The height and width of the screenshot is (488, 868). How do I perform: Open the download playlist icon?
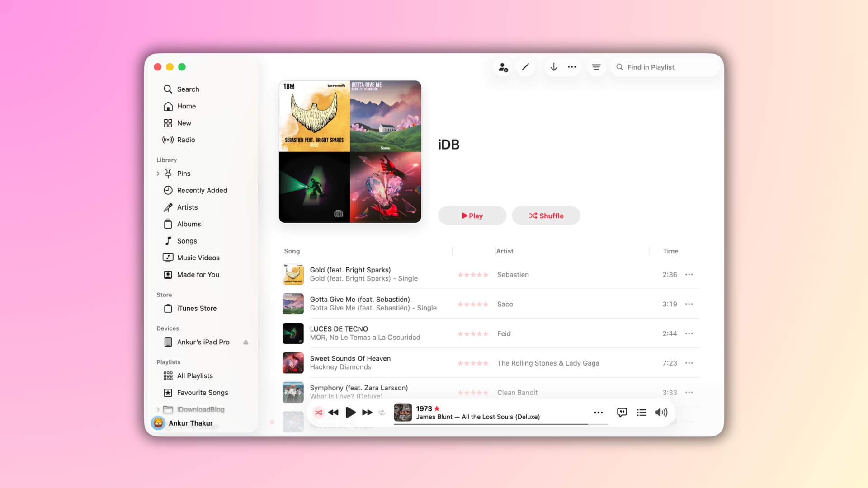(x=553, y=67)
